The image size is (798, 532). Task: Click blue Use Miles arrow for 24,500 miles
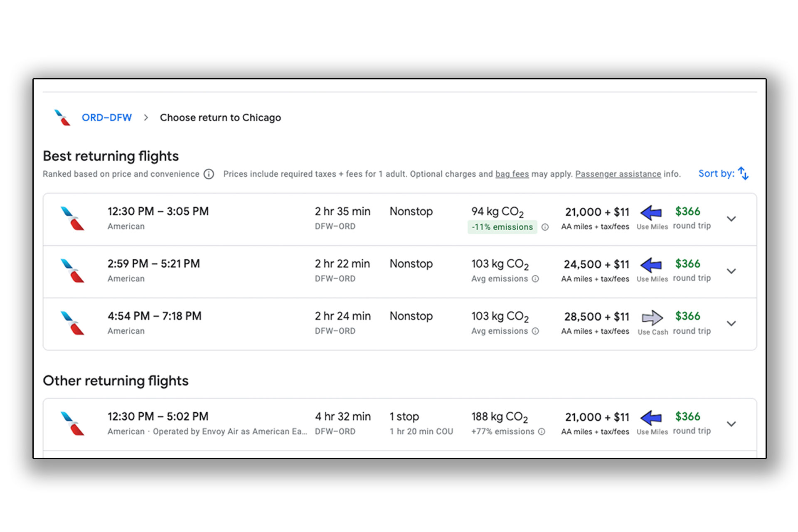coord(651,265)
